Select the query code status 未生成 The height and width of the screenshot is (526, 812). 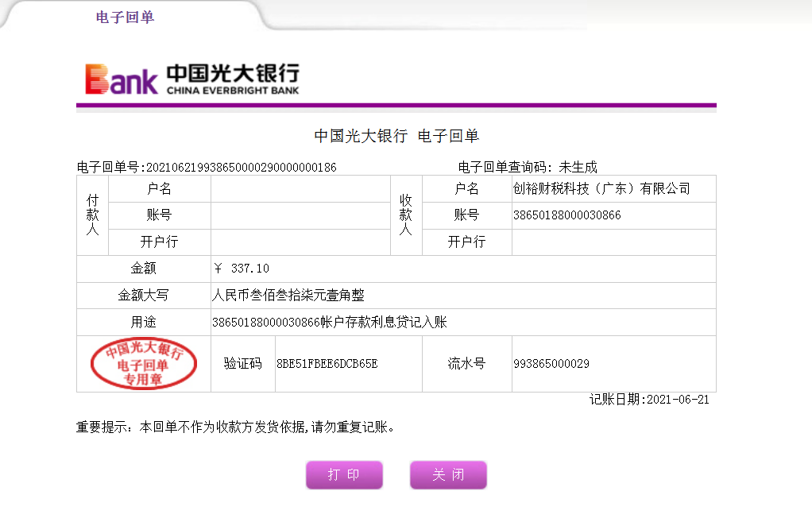578,167
